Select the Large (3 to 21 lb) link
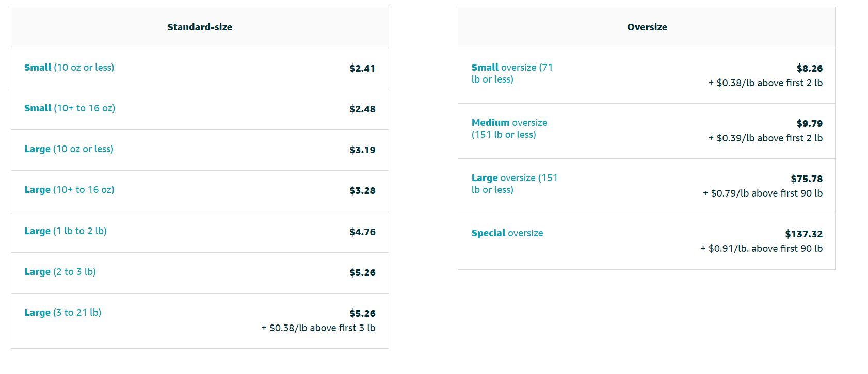This screenshot has height=374, width=868. 62,313
